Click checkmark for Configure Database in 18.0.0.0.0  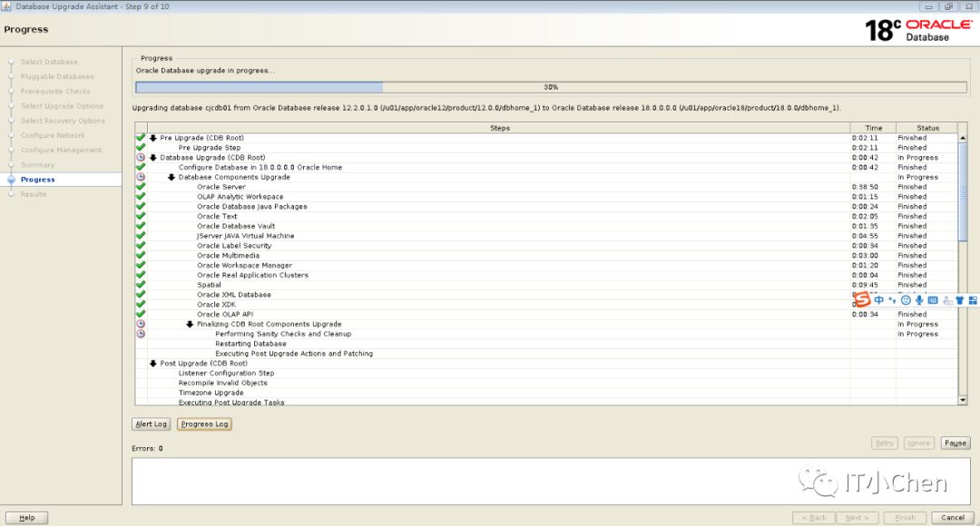141,168
